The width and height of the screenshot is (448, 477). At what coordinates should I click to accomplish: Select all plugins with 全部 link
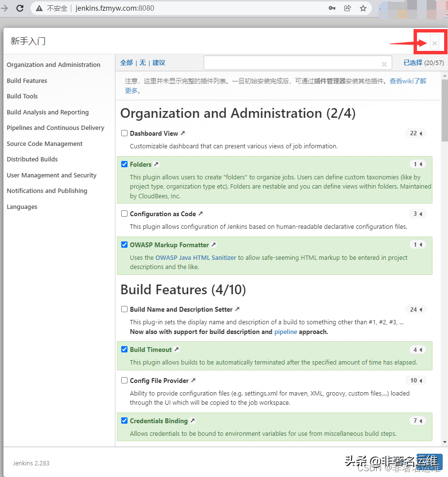pos(127,63)
